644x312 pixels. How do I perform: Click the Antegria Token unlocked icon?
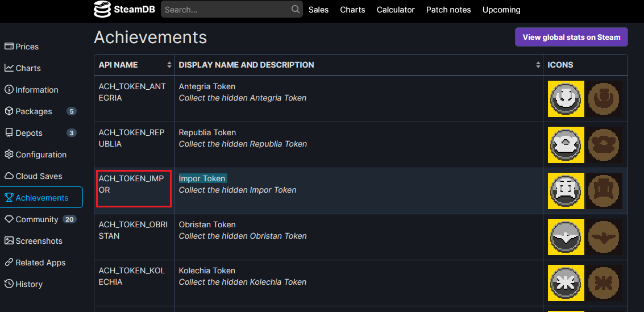566,99
